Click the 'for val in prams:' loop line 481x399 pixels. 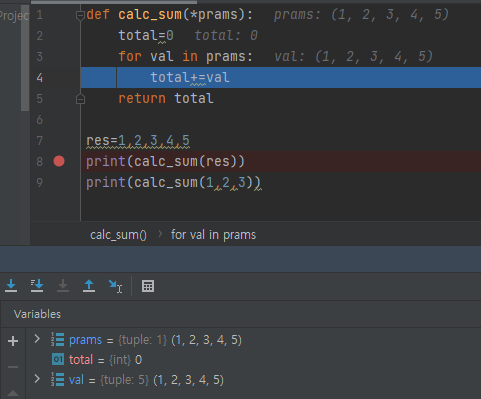(186, 56)
